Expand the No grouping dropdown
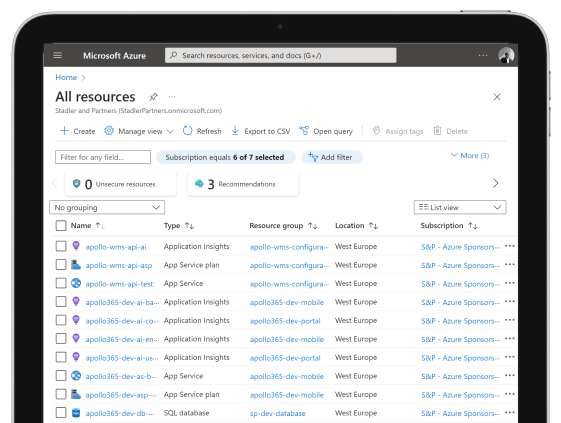561x423 pixels. 107,208
